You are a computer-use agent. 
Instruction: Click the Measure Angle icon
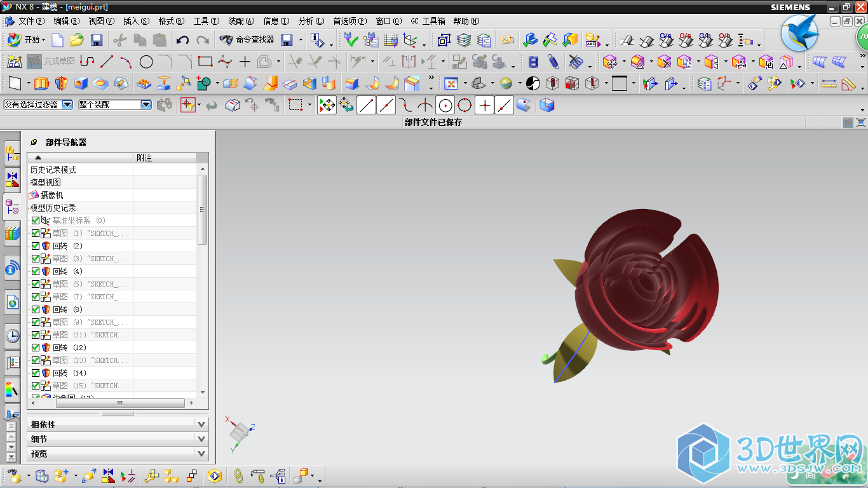(x=849, y=83)
